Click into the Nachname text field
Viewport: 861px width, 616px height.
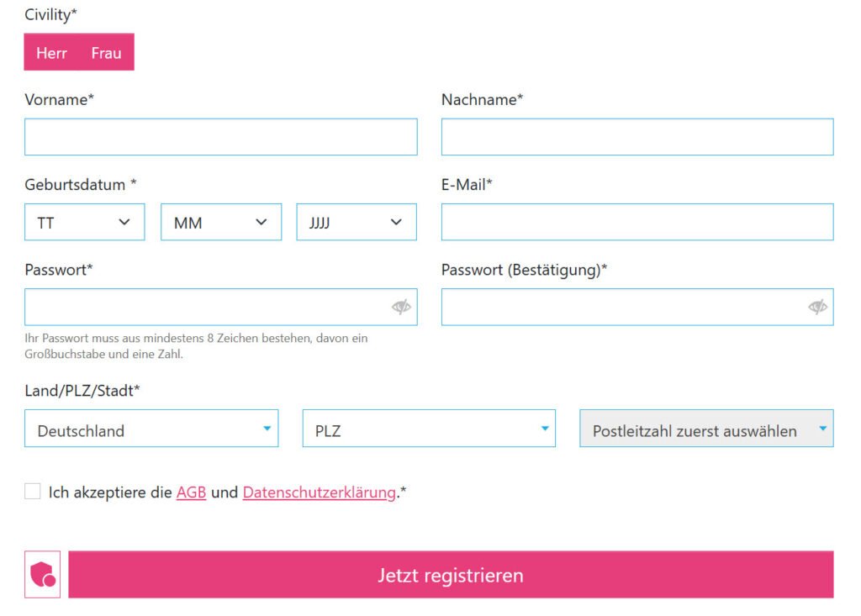tap(637, 137)
